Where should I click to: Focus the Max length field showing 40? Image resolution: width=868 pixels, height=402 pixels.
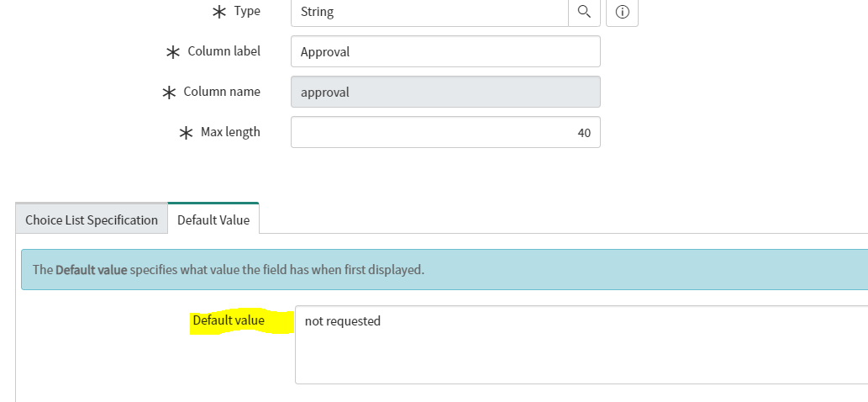(445, 133)
